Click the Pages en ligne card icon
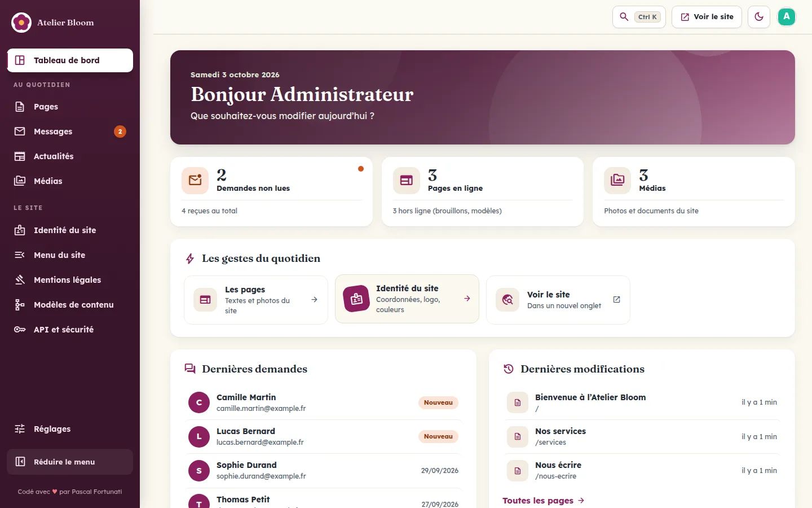The height and width of the screenshot is (508, 812). [407, 181]
